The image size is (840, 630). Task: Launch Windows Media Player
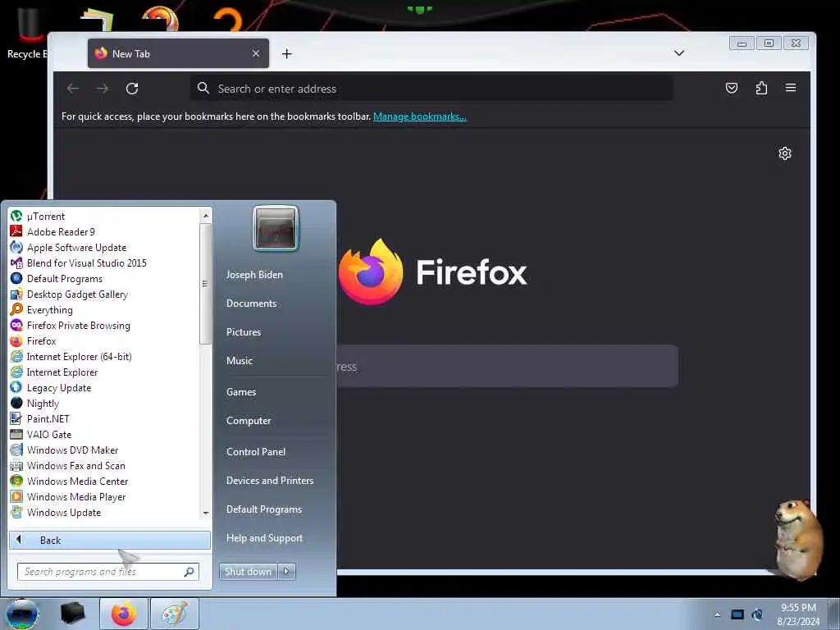pos(76,496)
